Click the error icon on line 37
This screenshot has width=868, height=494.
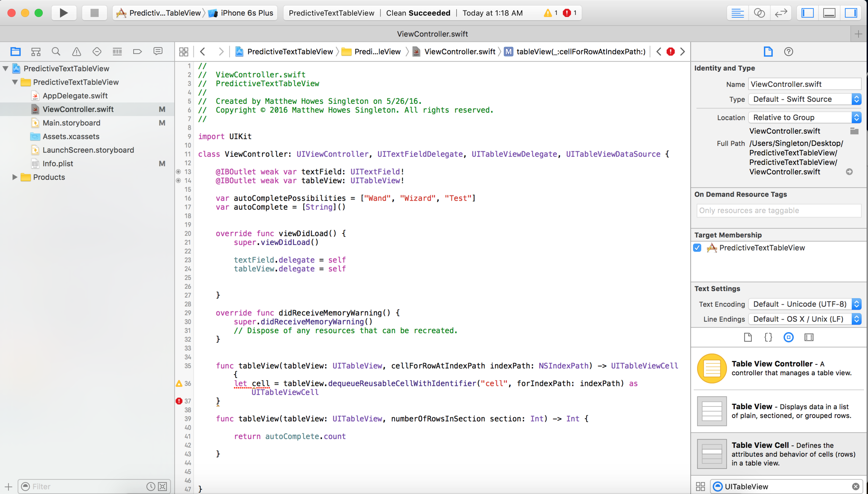179,401
